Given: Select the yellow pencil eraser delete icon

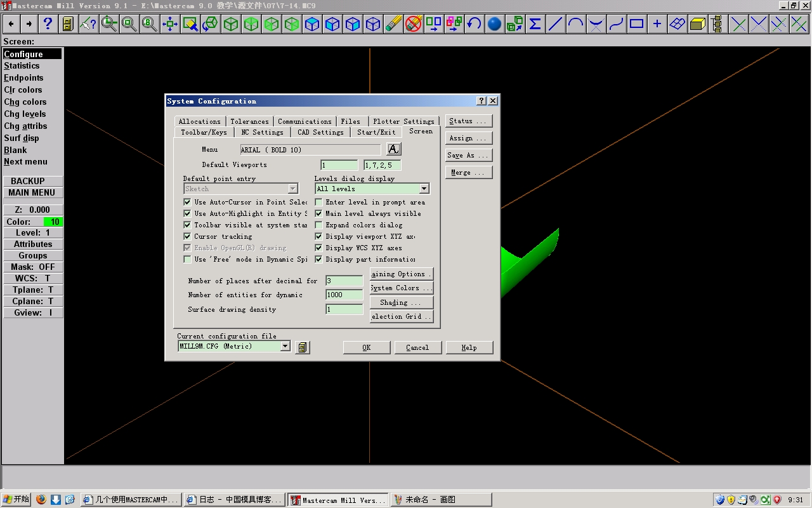Looking at the screenshot, I should 393,24.
